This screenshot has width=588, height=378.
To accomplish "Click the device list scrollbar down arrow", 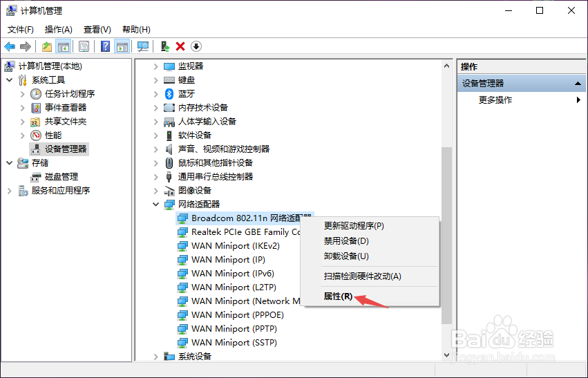I will point(446,355).
